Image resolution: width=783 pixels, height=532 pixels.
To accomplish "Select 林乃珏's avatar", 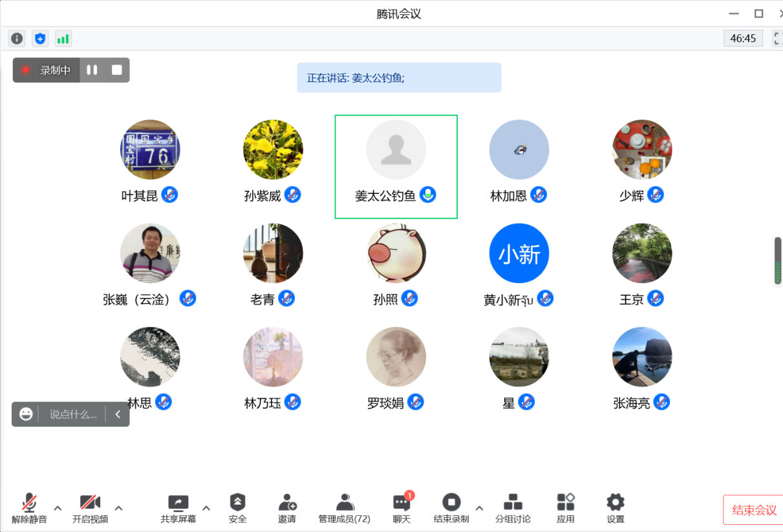I will (x=273, y=357).
